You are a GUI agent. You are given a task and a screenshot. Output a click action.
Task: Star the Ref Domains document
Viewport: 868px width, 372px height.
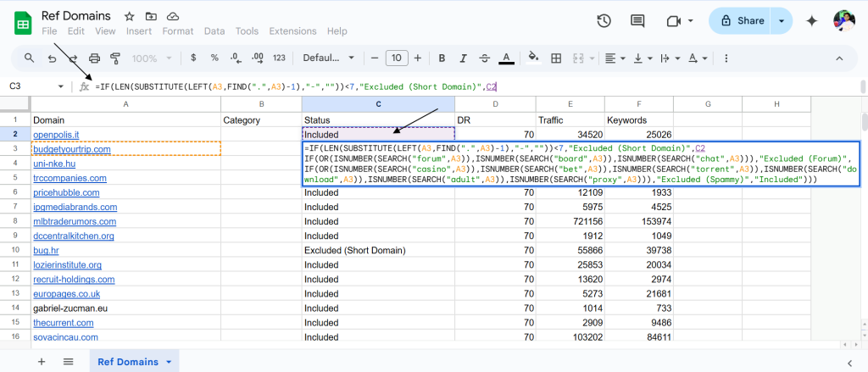[x=129, y=16]
